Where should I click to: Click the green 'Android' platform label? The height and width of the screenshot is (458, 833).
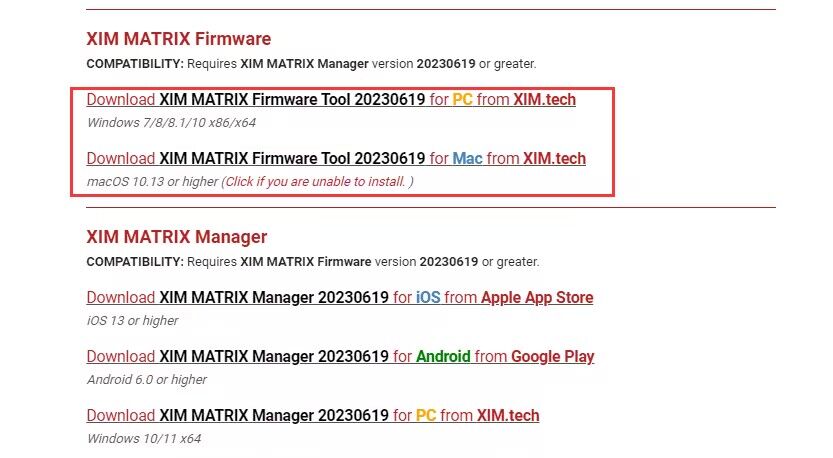[443, 356]
